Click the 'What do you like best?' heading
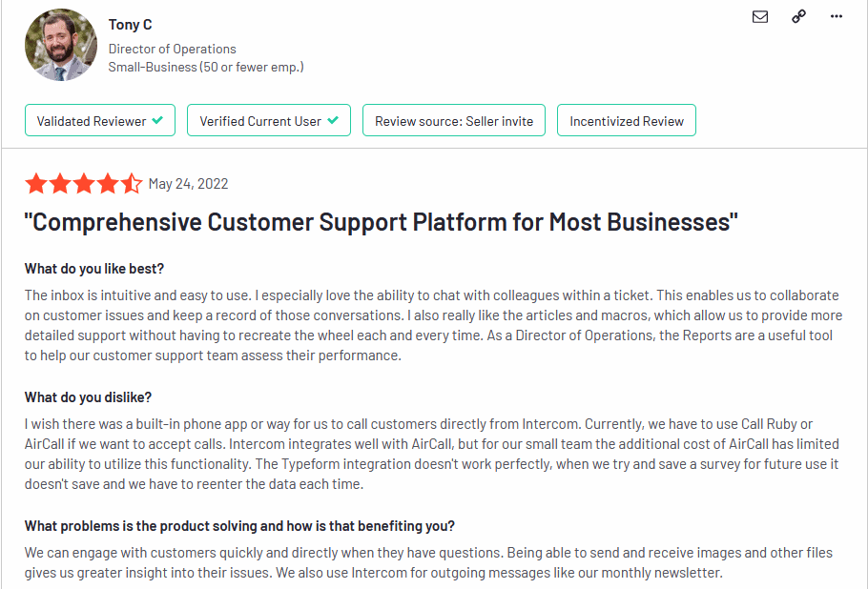Viewport: 868px width, 589px height. tap(94, 269)
